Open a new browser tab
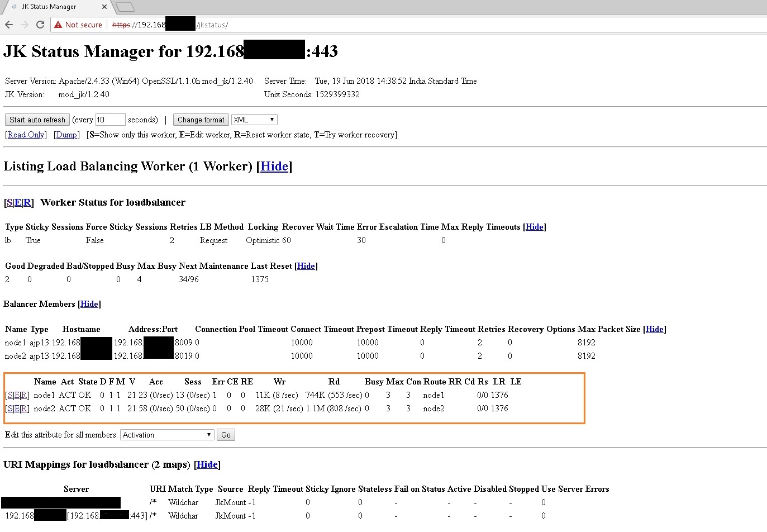This screenshot has width=767, height=532. click(124, 7)
